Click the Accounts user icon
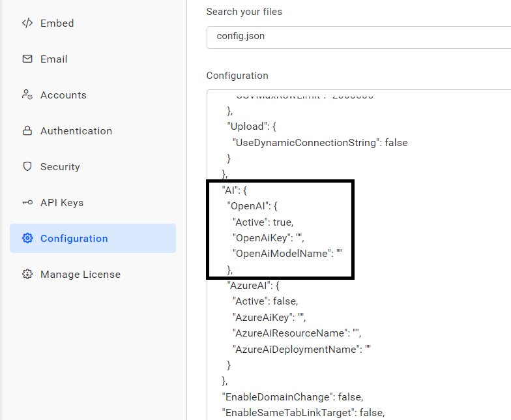The image size is (511, 420). click(27, 95)
